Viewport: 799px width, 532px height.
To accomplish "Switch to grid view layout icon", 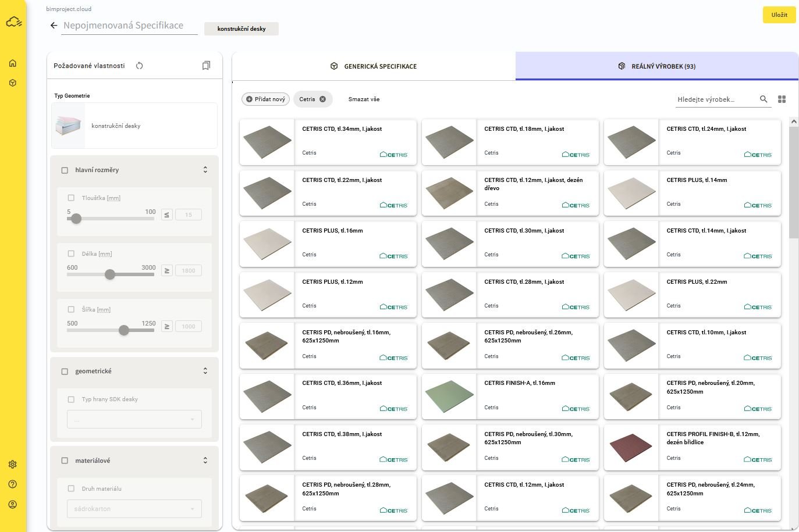I will coord(782,99).
